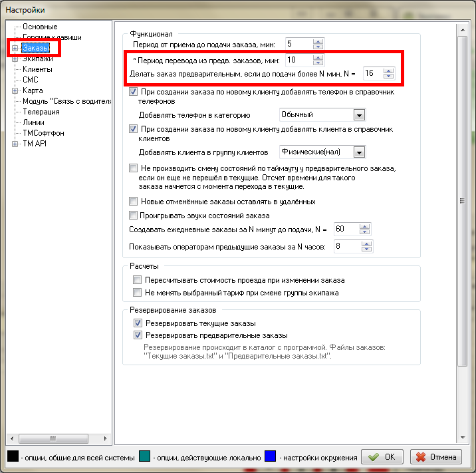Toggle Новые отменённые заказы оставлять в удалённых
Viewport: 476px width, 473px height.
134,202
